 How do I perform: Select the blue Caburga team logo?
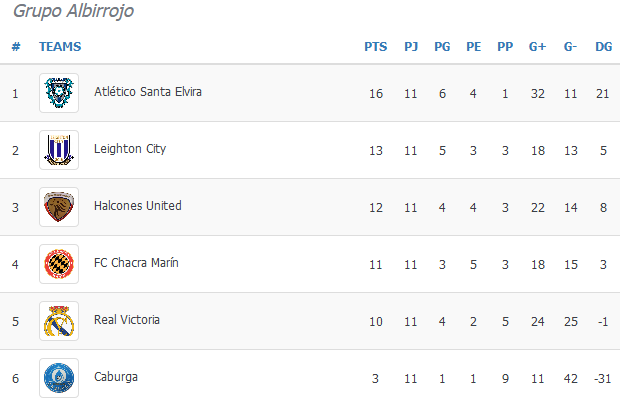click(x=59, y=378)
